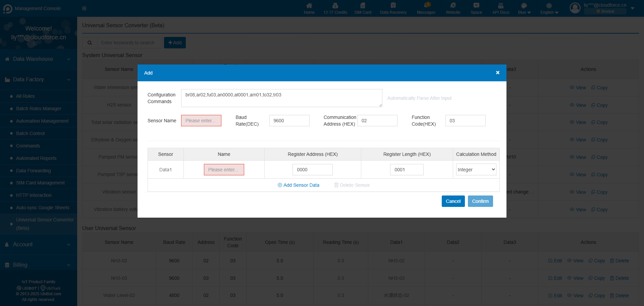This screenshot has width=644, height=306.
Task: Click the Add Sensor Data link
Action: tap(298, 185)
